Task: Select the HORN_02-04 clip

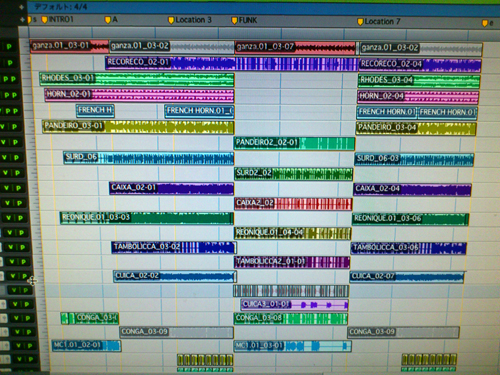Action: click(418, 97)
